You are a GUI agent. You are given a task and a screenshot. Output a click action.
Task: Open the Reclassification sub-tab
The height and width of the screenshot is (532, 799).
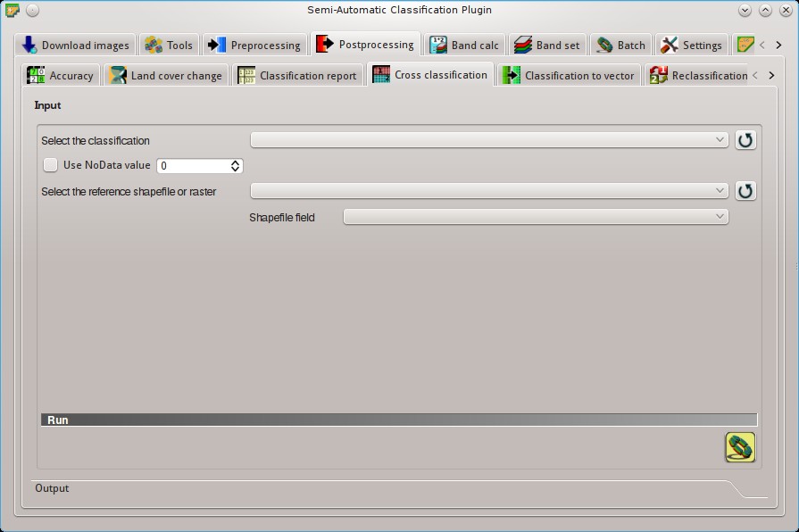(698, 75)
